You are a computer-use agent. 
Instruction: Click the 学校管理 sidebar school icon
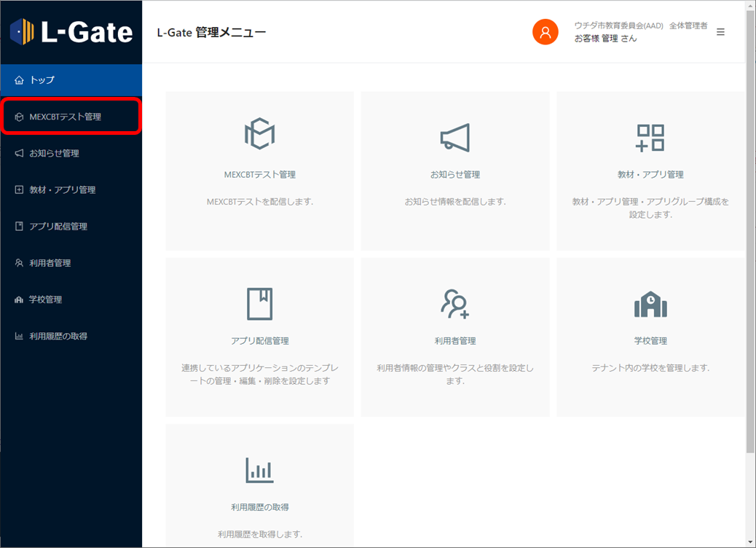pos(19,300)
